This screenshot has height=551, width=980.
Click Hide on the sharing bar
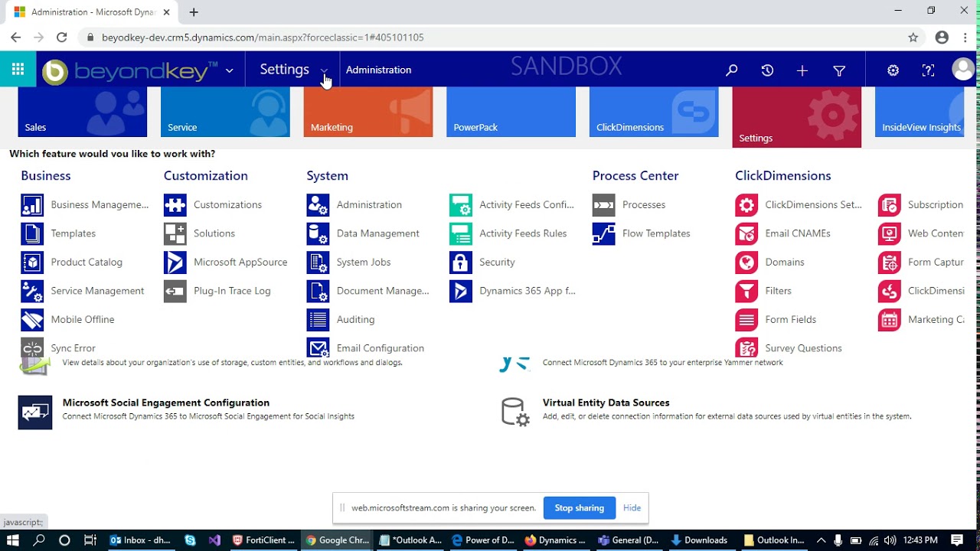pos(632,508)
